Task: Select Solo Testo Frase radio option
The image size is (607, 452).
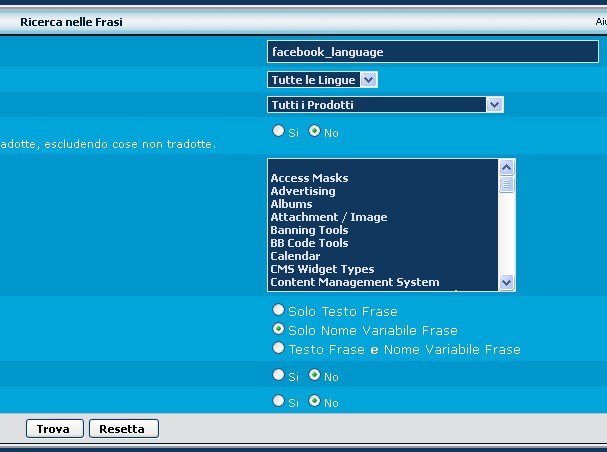Action: 279,311
